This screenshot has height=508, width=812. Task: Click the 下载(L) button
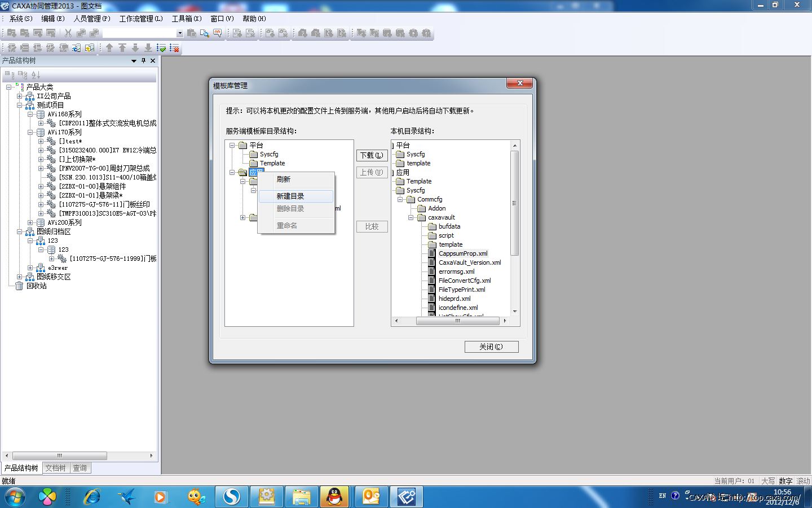(372, 155)
